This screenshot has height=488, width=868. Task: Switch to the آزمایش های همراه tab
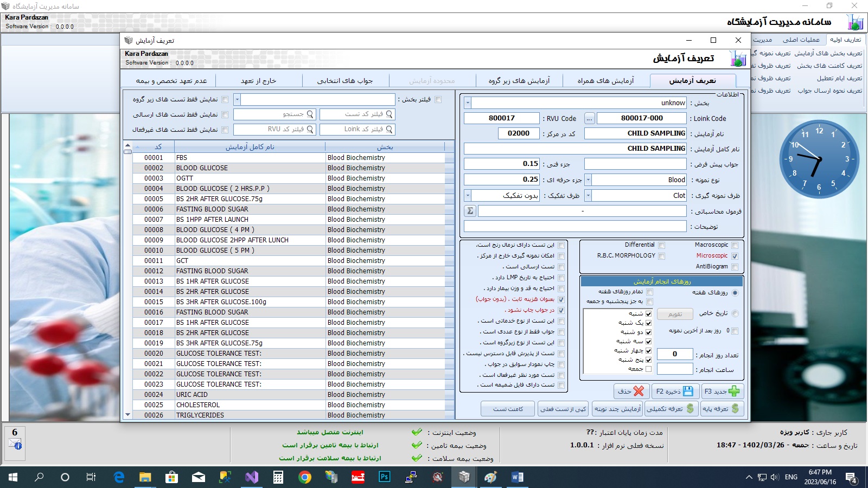(x=599, y=80)
